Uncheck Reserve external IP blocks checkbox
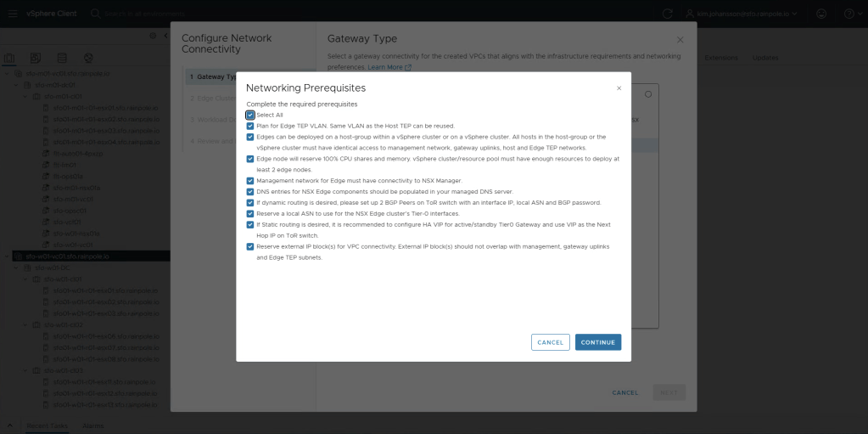The image size is (868, 434). (250, 247)
